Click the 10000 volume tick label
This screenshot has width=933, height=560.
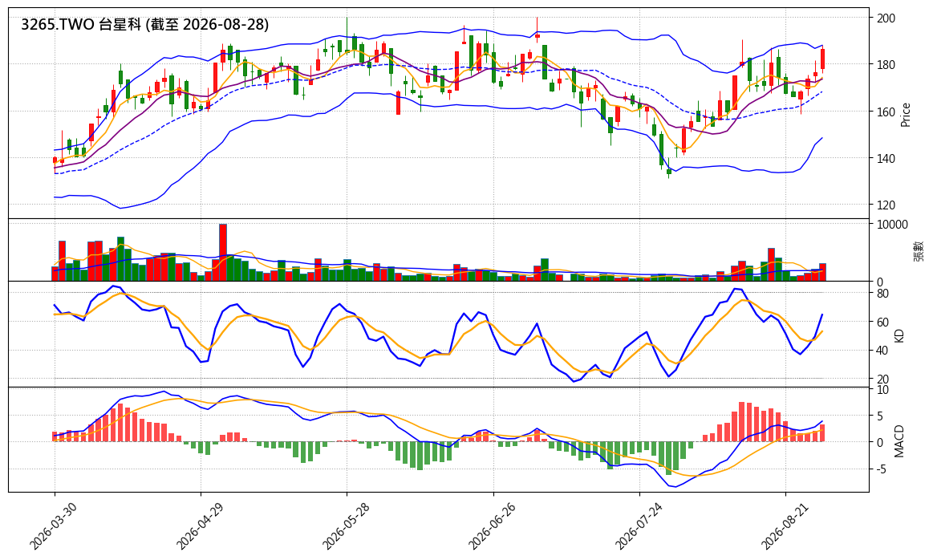tap(893, 225)
